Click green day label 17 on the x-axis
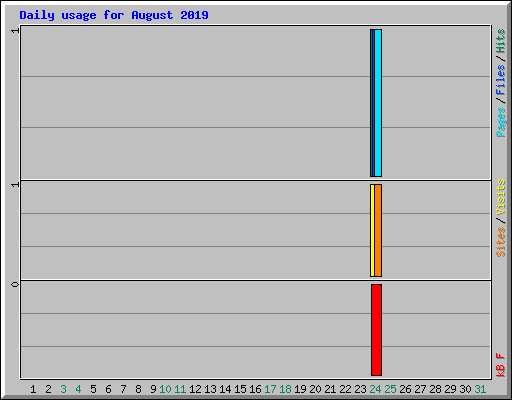The height and width of the screenshot is (400, 512). [x=270, y=389]
